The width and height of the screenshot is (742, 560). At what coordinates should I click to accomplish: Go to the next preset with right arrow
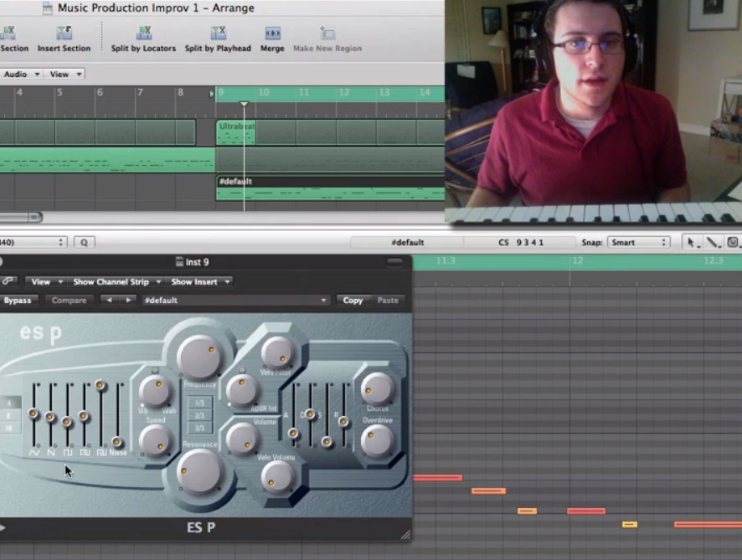[x=128, y=301]
